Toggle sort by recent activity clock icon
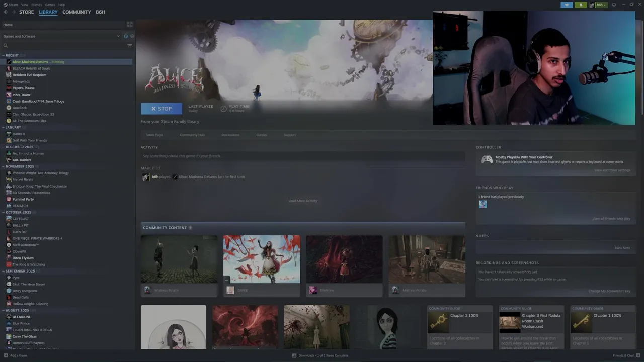 tap(126, 36)
